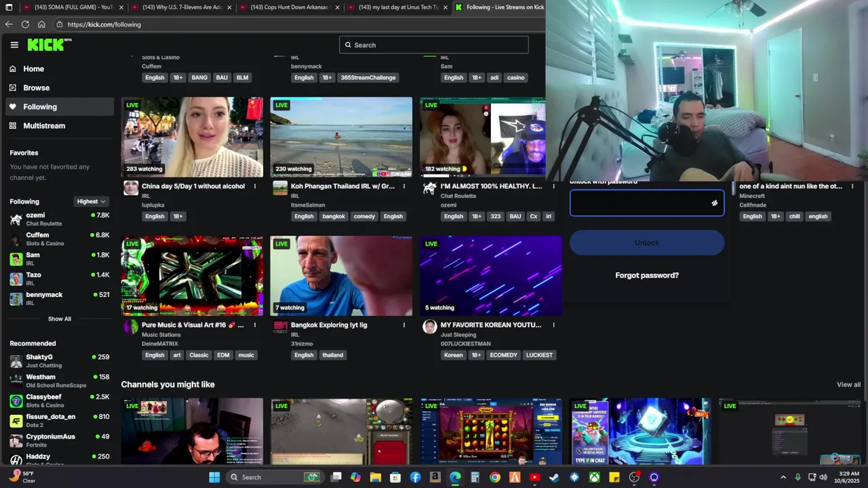
Task: Open the Kick hamburger menu
Action: pyautogui.click(x=14, y=45)
